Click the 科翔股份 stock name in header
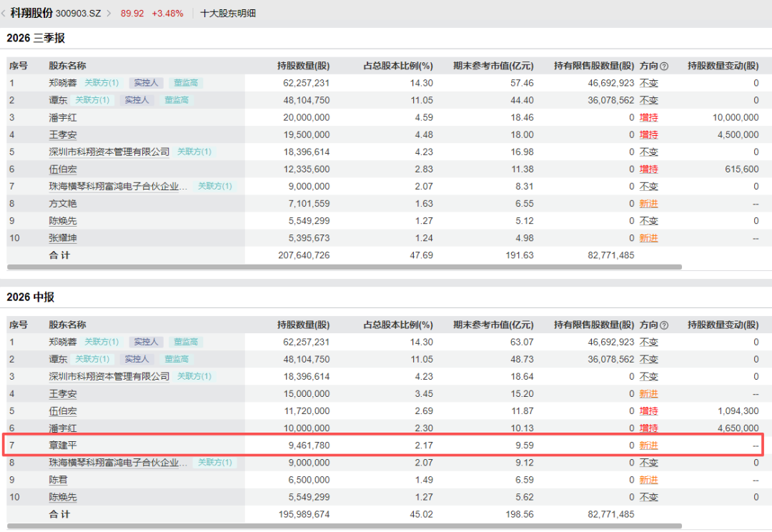Image resolution: width=772 pixels, height=532 pixels. [x=31, y=13]
